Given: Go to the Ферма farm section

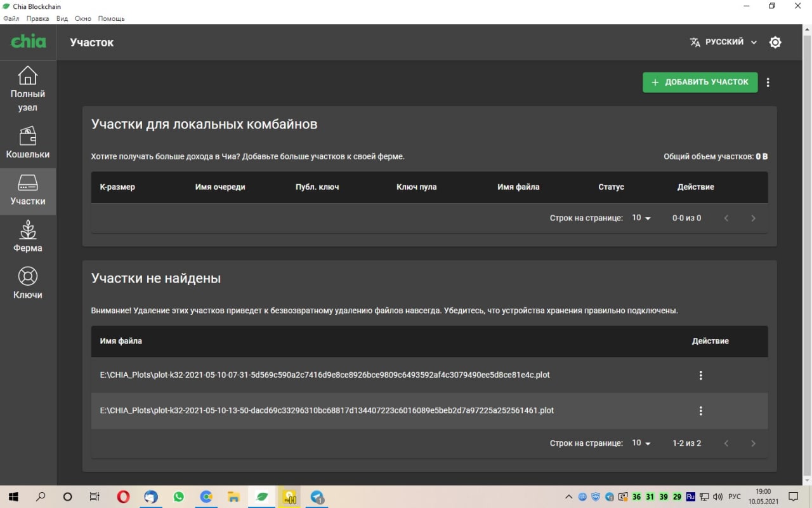Looking at the screenshot, I should pyautogui.click(x=28, y=237).
